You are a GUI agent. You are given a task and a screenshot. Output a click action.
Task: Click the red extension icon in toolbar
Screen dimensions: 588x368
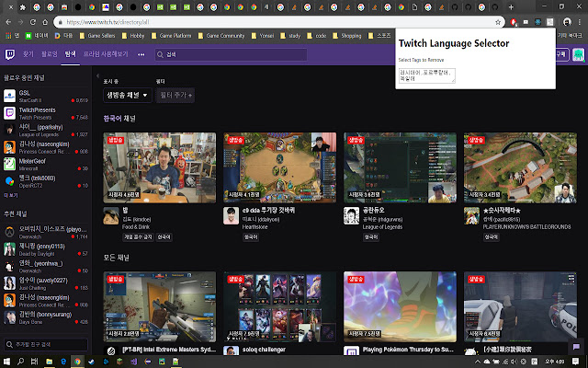[514, 22]
